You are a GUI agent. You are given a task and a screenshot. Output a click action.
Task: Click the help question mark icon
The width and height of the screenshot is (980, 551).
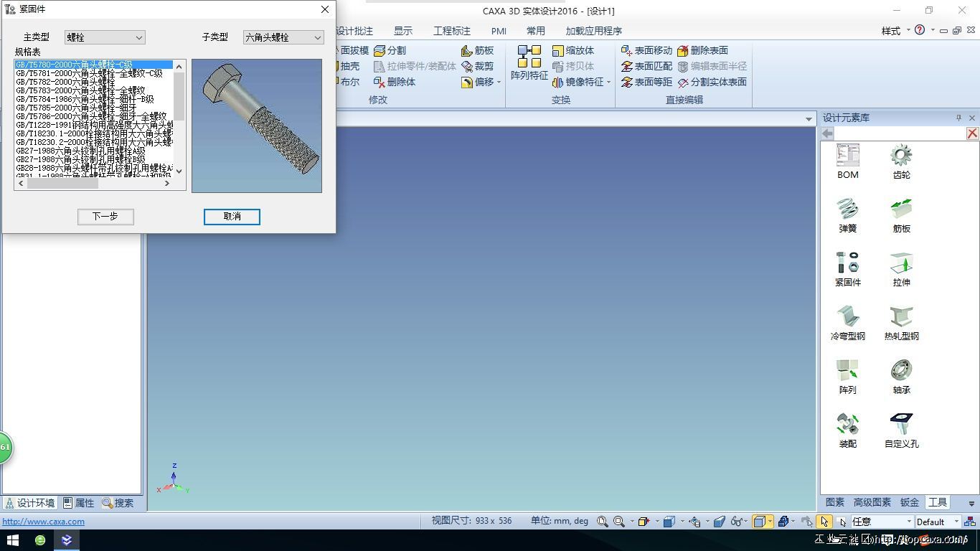click(x=920, y=30)
